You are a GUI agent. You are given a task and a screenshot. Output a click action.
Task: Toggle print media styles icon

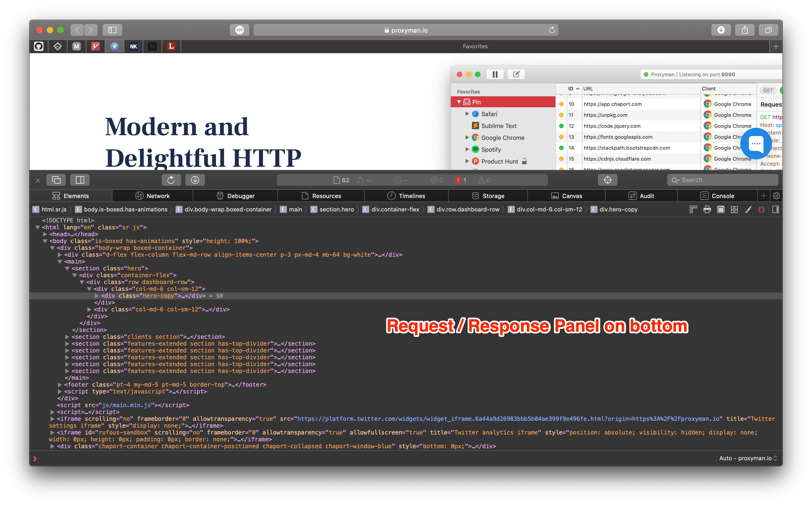[x=707, y=209]
